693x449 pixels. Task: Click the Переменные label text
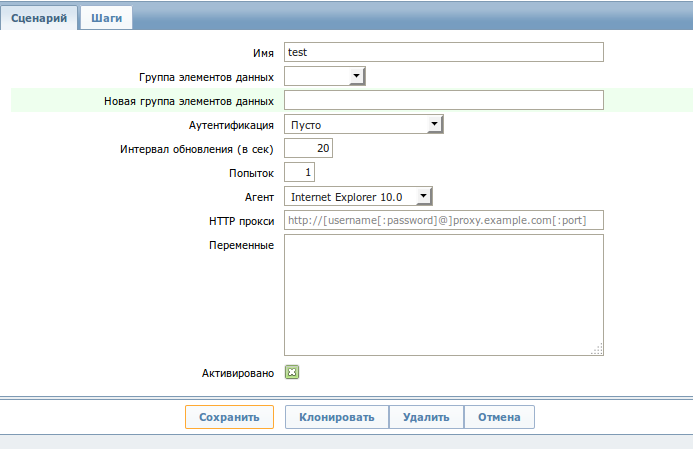(x=242, y=245)
